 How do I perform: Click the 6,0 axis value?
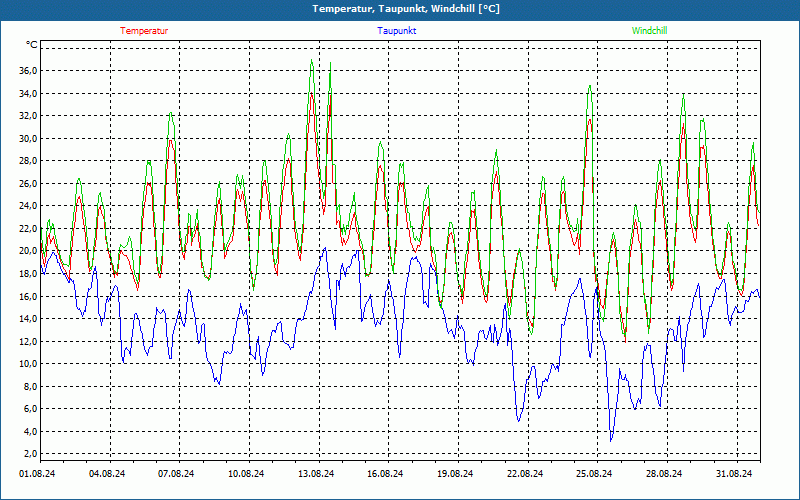(x=30, y=409)
